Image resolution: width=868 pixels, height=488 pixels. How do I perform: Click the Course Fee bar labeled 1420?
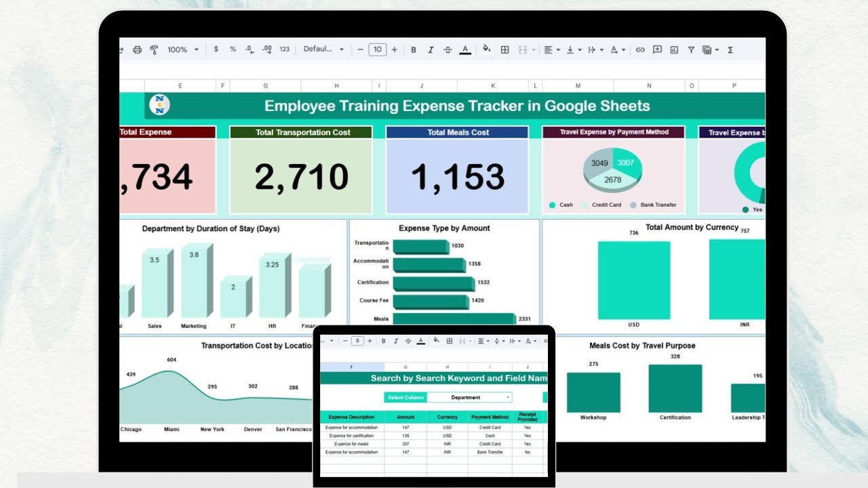click(x=433, y=301)
